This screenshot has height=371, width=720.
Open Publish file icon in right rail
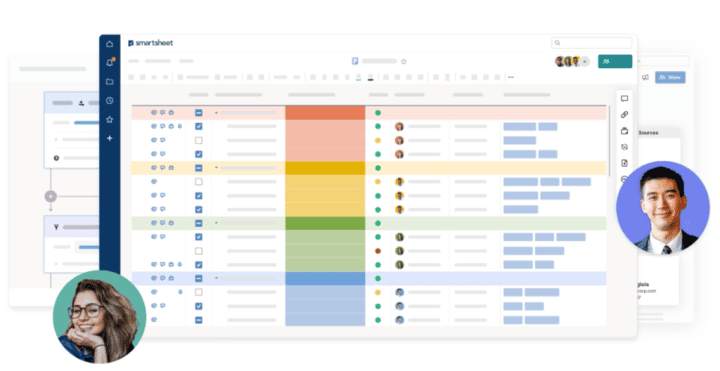coord(624,163)
